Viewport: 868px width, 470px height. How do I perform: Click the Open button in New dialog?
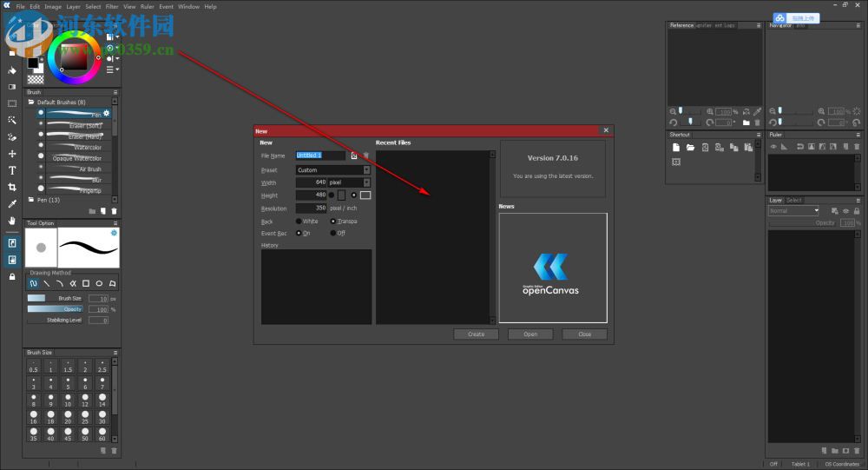pos(530,334)
